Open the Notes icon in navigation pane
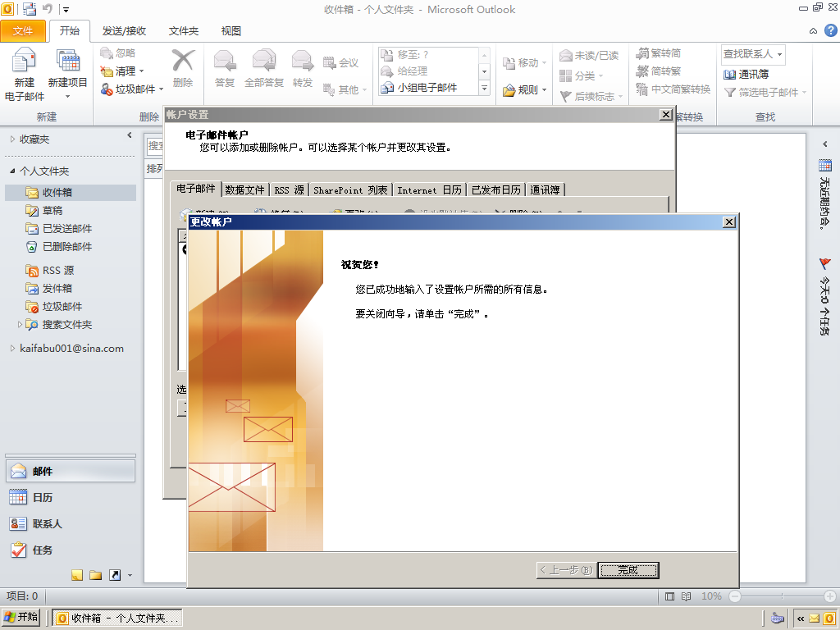The width and height of the screenshot is (840, 630). [x=77, y=575]
